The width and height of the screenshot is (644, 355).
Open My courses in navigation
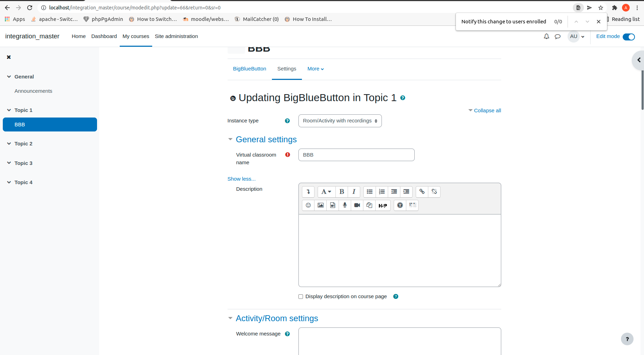[136, 36]
